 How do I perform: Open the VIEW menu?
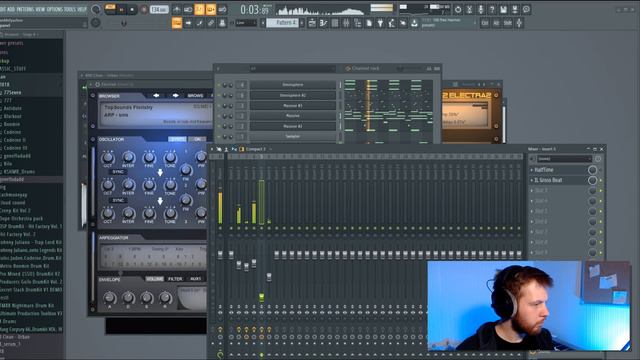click(40, 9)
